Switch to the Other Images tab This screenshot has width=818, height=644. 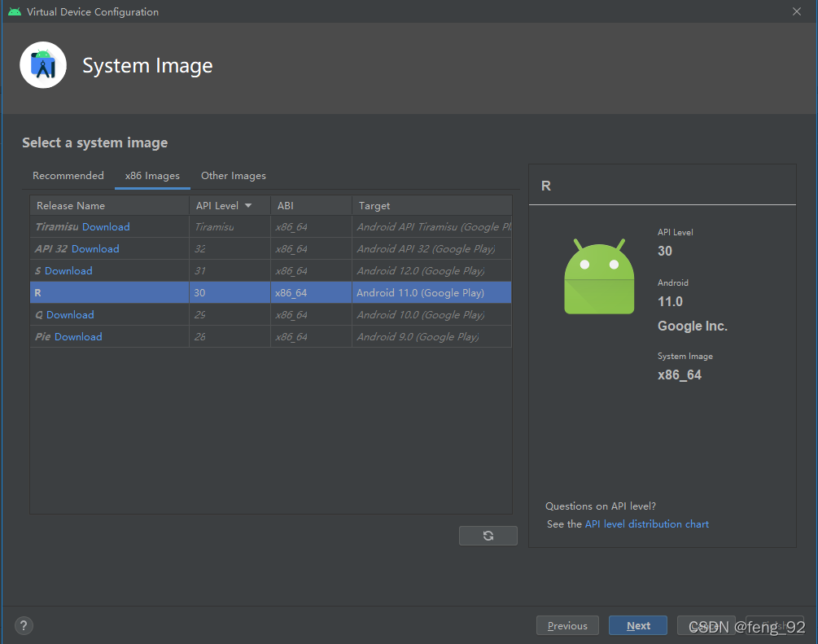click(x=233, y=176)
